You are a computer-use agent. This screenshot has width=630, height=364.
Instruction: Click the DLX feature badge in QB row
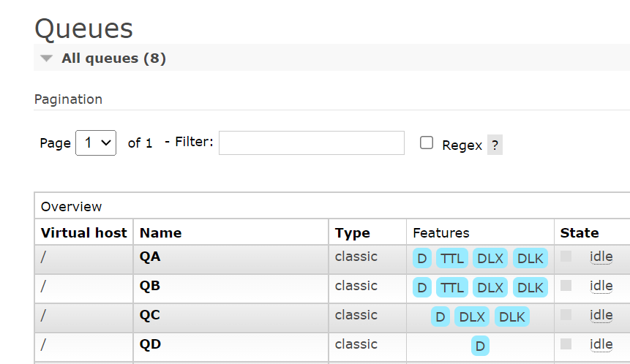(x=490, y=287)
